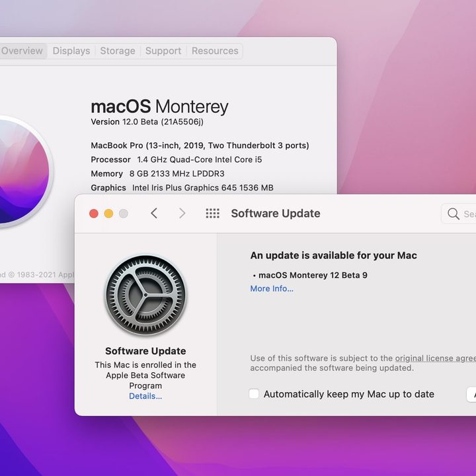Switch to the Overview tab
Viewport: 476px width, 476px height.
(22, 51)
